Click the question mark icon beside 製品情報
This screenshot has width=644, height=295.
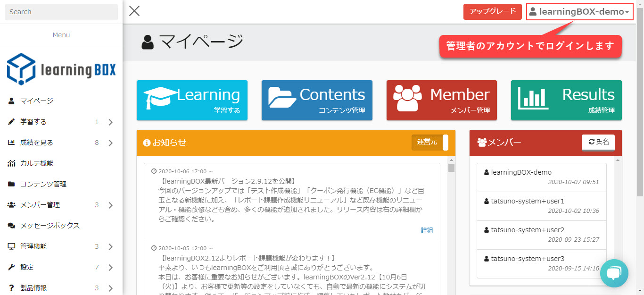(x=11, y=288)
